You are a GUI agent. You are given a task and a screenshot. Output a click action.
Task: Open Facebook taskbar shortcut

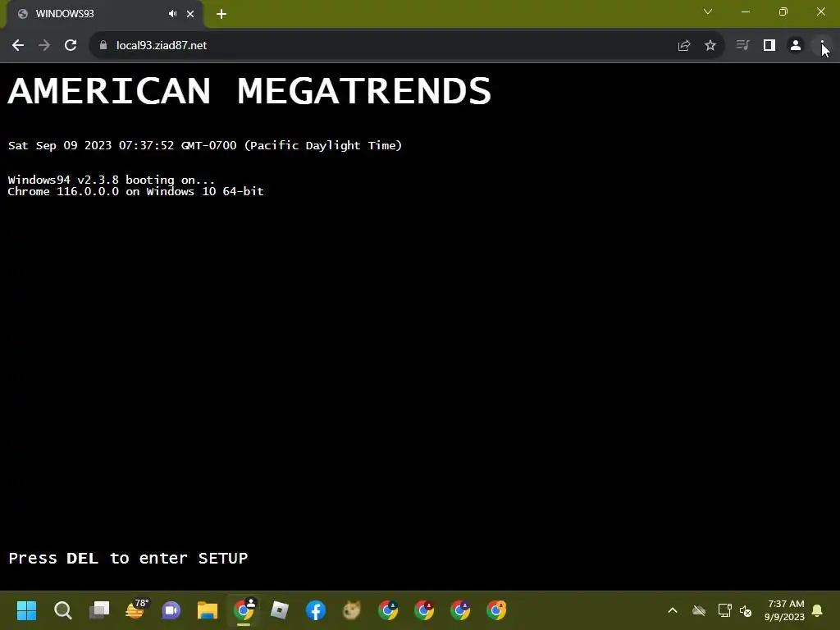click(316, 610)
